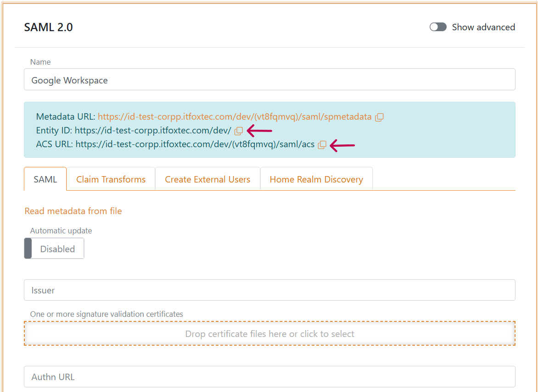Select the SAML tab

45,179
